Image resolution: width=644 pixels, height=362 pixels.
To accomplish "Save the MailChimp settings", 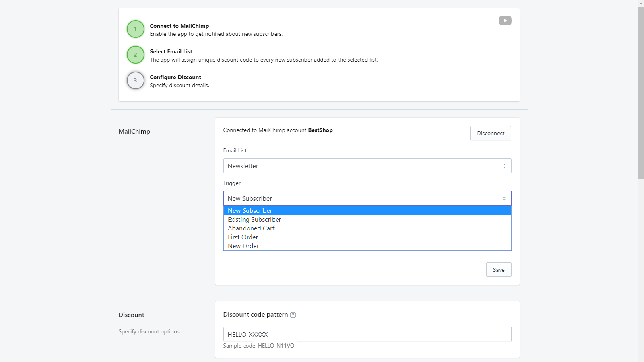I will (498, 270).
